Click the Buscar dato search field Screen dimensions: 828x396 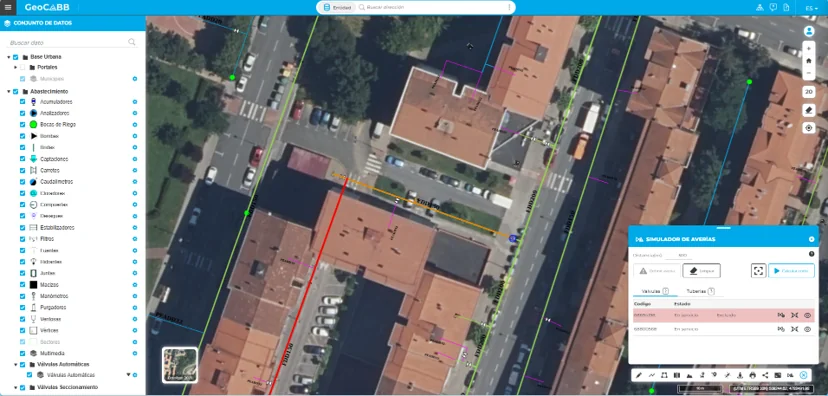(x=72, y=42)
